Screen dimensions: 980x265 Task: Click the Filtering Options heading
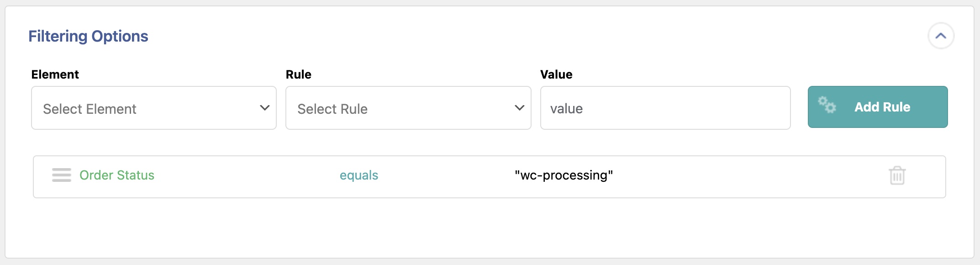[88, 36]
